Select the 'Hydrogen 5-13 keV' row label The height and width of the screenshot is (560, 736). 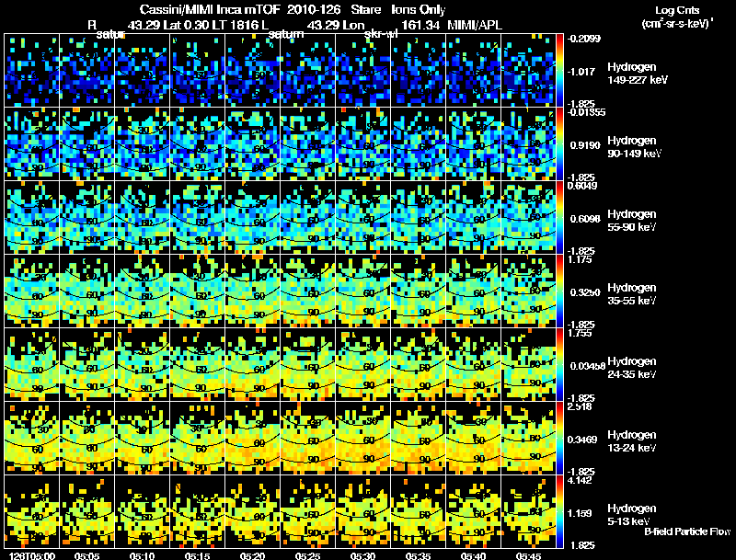pyautogui.click(x=632, y=515)
